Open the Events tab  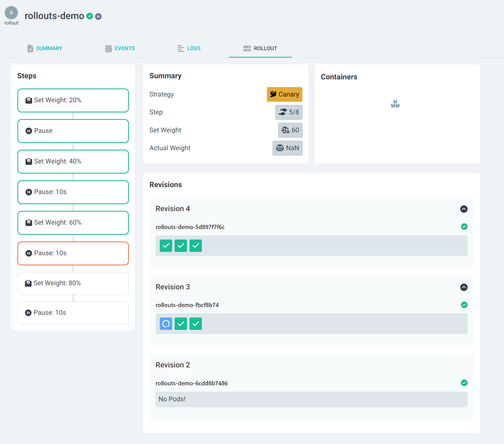(x=120, y=49)
